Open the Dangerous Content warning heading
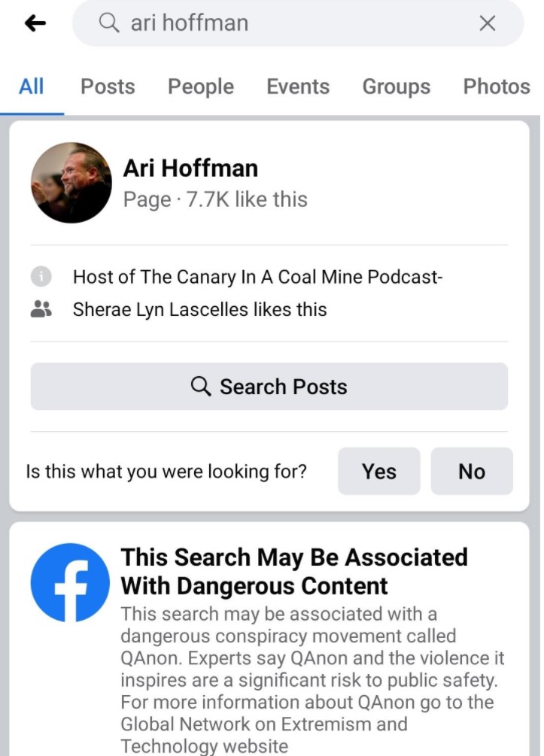The image size is (544, 756). (294, 572)
